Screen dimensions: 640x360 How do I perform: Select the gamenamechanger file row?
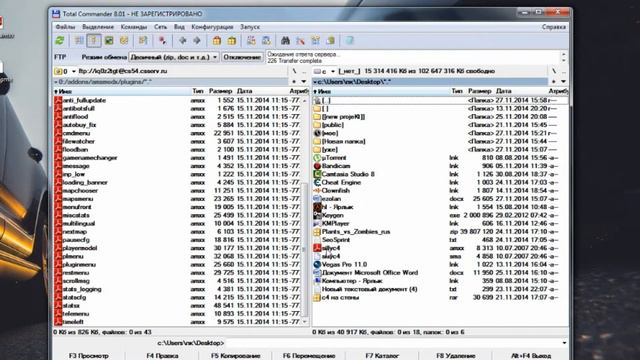coord(178,158)
